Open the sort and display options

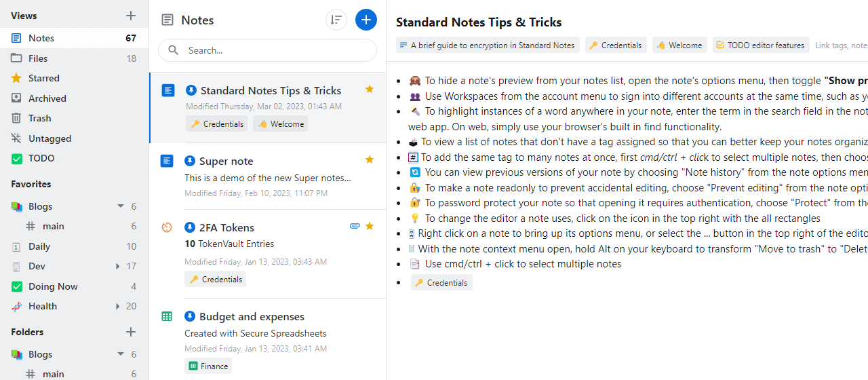click(336, 20)
